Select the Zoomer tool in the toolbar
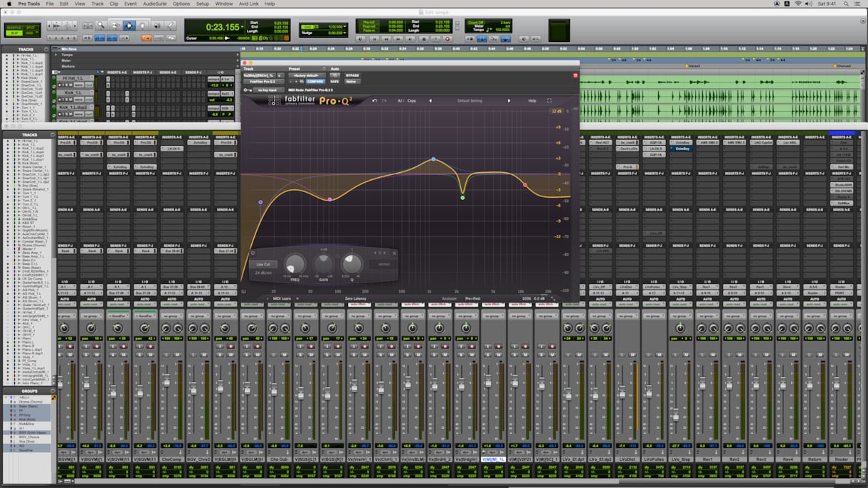Viewport: 868px width, 488px height. click(101, 26)
